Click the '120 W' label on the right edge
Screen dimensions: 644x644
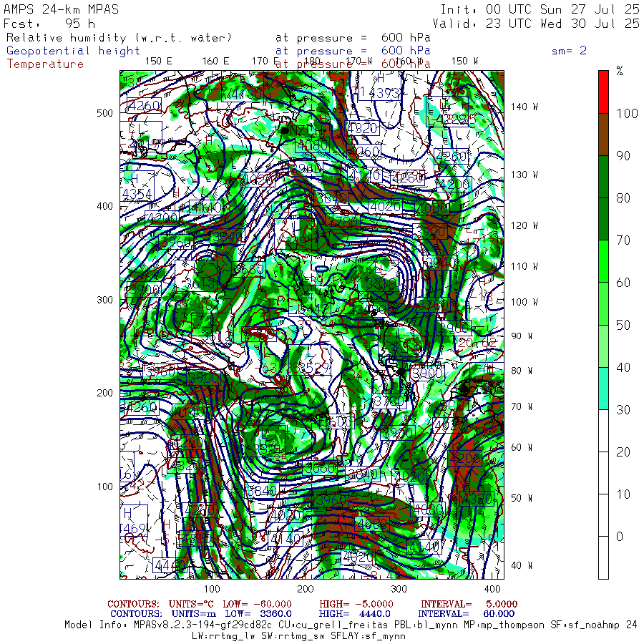coord(524,226)
